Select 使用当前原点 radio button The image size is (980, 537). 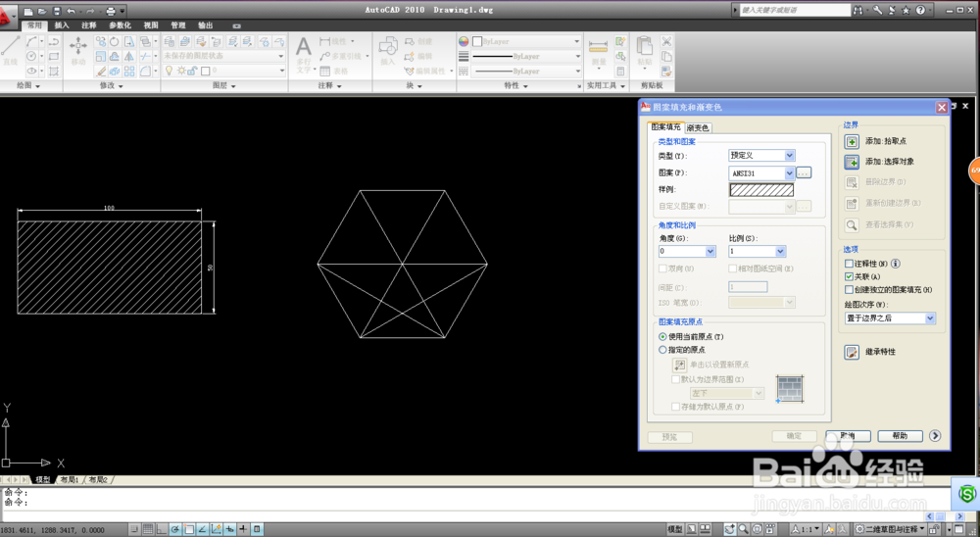662,337
